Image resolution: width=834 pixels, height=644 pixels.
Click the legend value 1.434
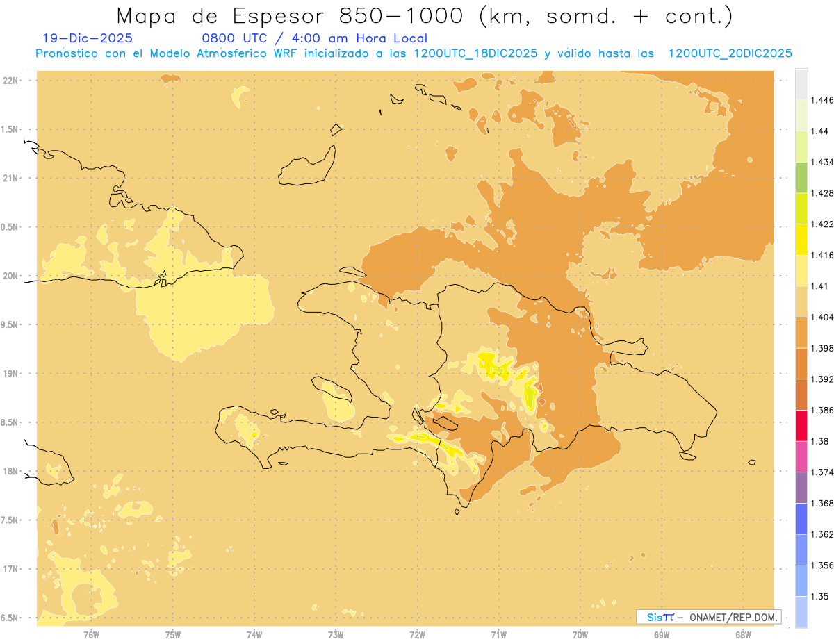pos(824,162)
